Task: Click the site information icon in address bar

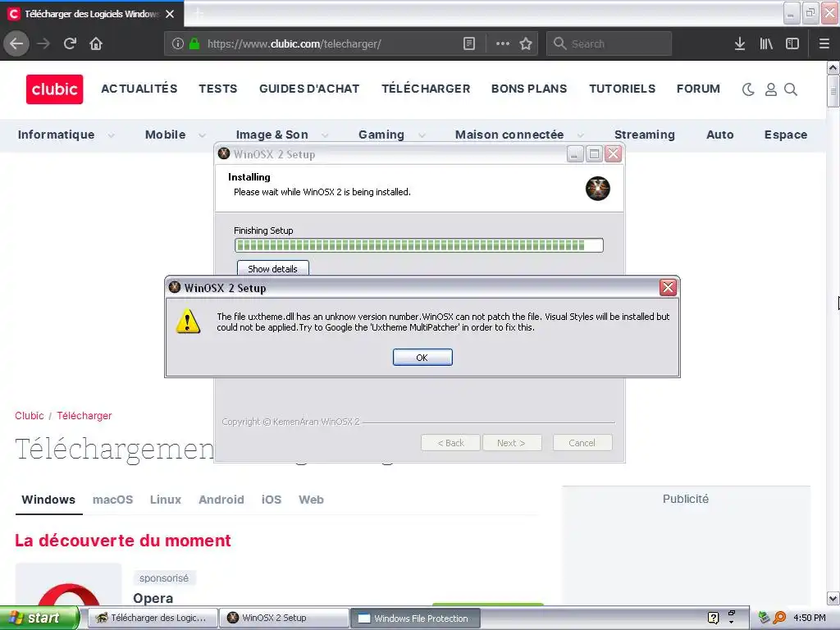Action: [x=178, y=43]
